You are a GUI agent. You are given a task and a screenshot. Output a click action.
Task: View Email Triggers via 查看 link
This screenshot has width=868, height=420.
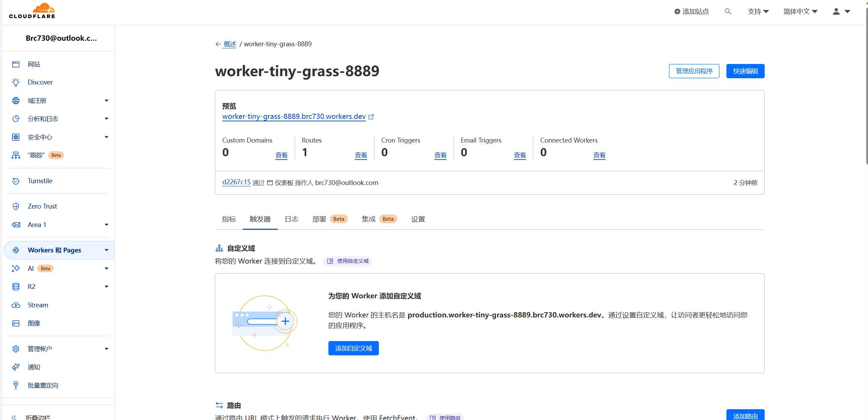[x=520, y=155]
